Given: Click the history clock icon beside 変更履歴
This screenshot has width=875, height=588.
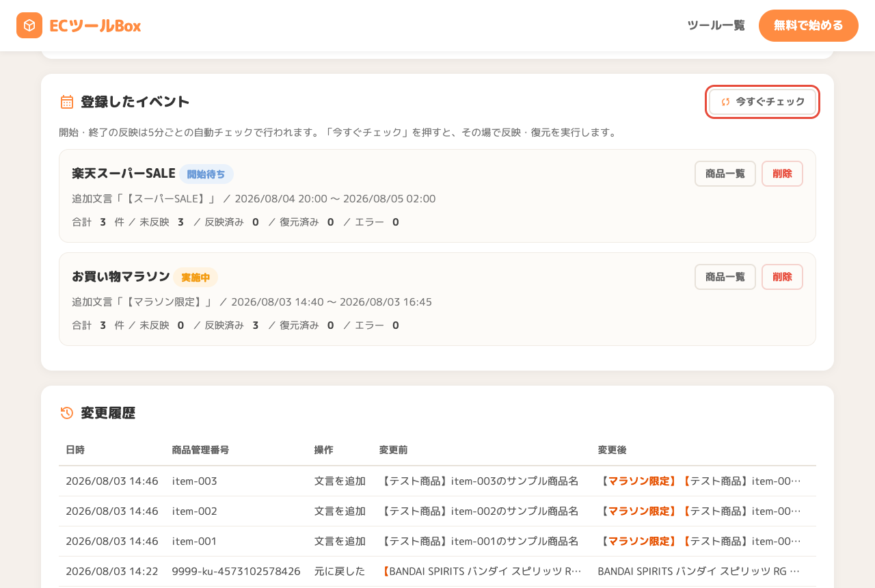Looking at the screenshot, I should click(x=67, y=413).
